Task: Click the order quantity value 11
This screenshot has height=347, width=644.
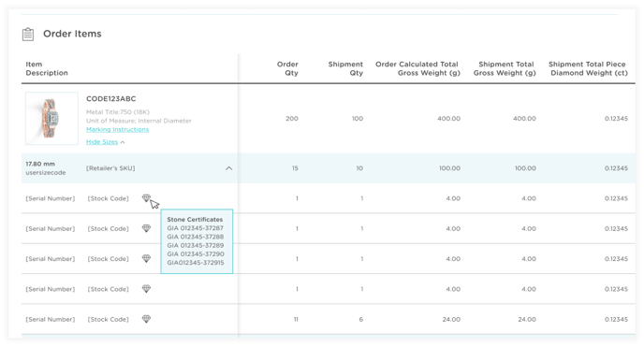Action: [x=296, y=319]
